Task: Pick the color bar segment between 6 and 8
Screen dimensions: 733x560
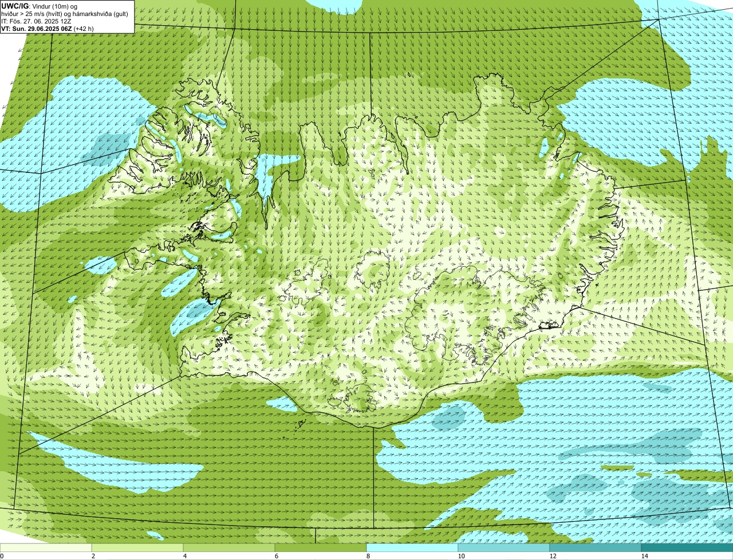Action: 321,547
